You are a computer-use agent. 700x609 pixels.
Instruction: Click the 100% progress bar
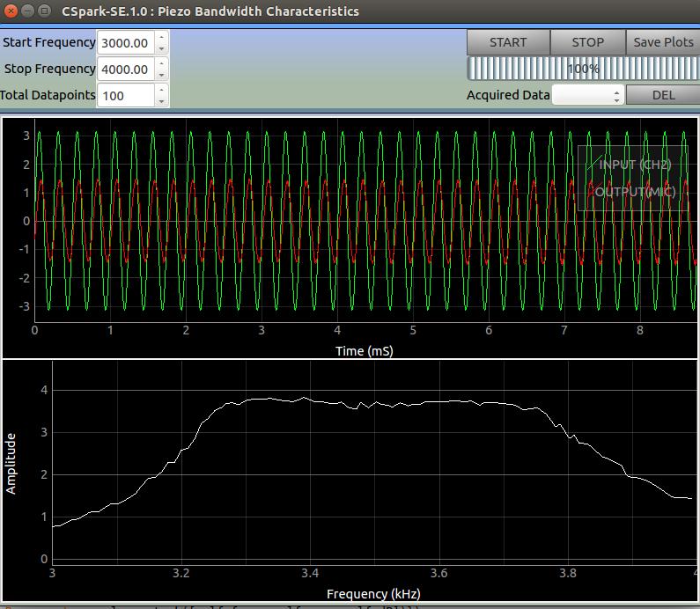pos(582,69)
